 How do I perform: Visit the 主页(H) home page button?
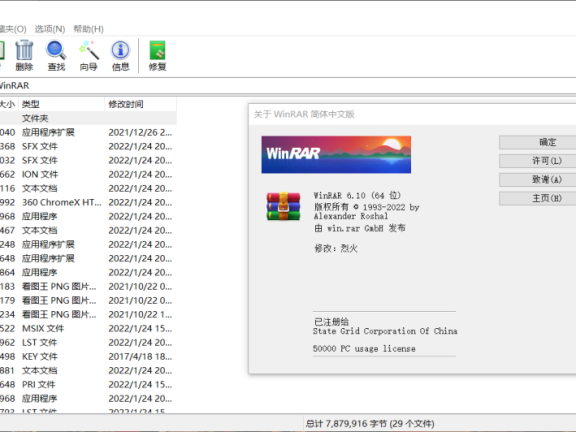click(x=537, y=198)
